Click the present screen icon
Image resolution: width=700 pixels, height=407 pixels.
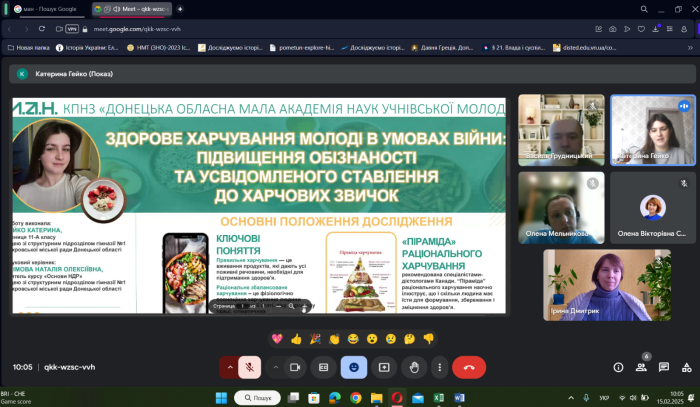[383, 367]
